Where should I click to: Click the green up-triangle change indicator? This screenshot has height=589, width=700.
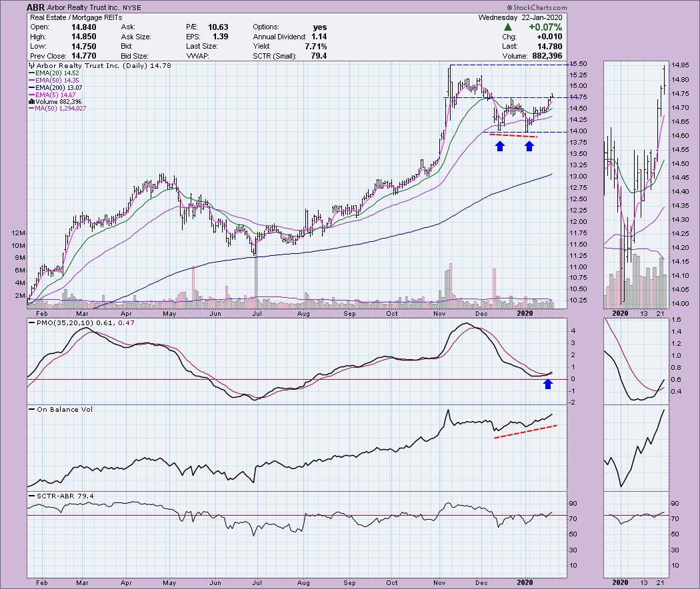(x=507, y=27)
